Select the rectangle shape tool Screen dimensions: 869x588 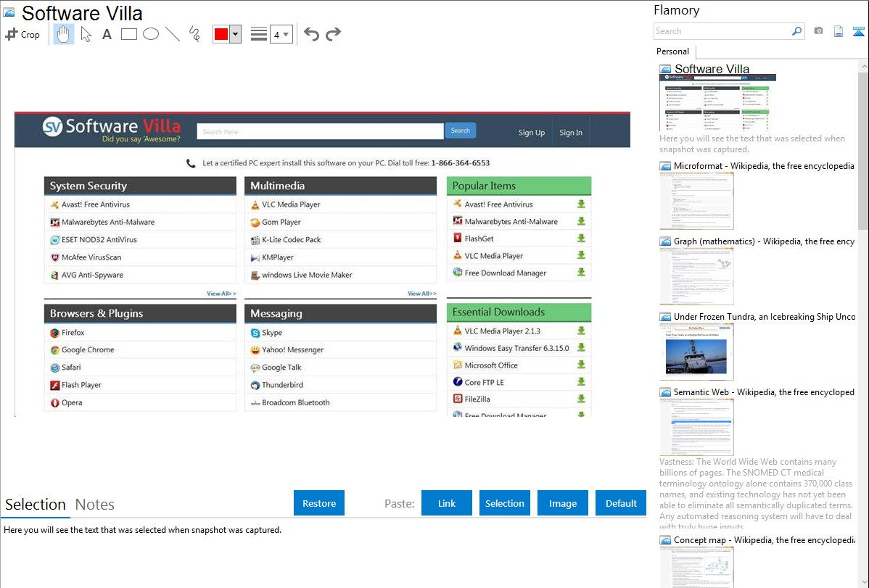128,34
